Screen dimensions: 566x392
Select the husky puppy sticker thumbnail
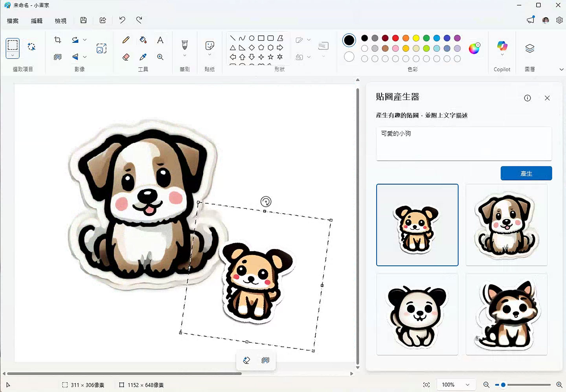(x=507, y=313)
